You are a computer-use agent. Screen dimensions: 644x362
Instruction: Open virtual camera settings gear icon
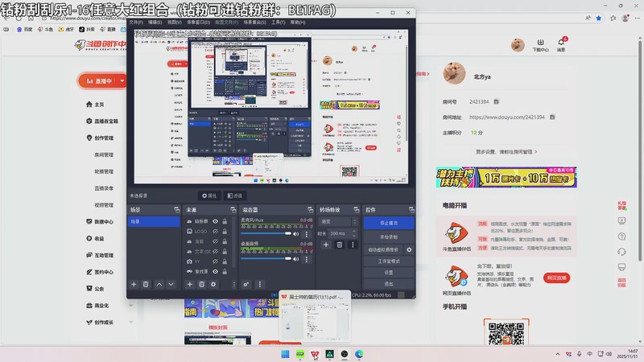point(409,249)
